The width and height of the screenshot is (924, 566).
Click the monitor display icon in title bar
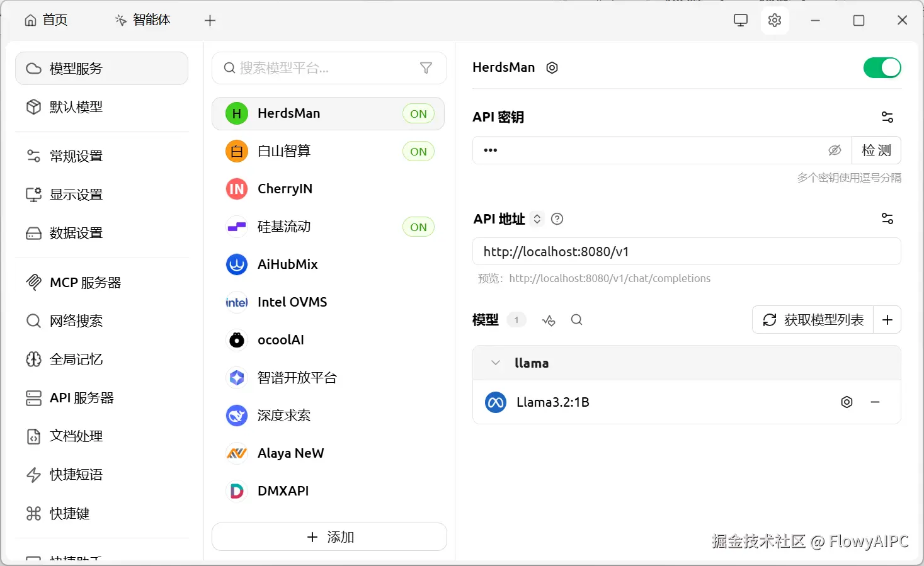click(x=741, y=20)
